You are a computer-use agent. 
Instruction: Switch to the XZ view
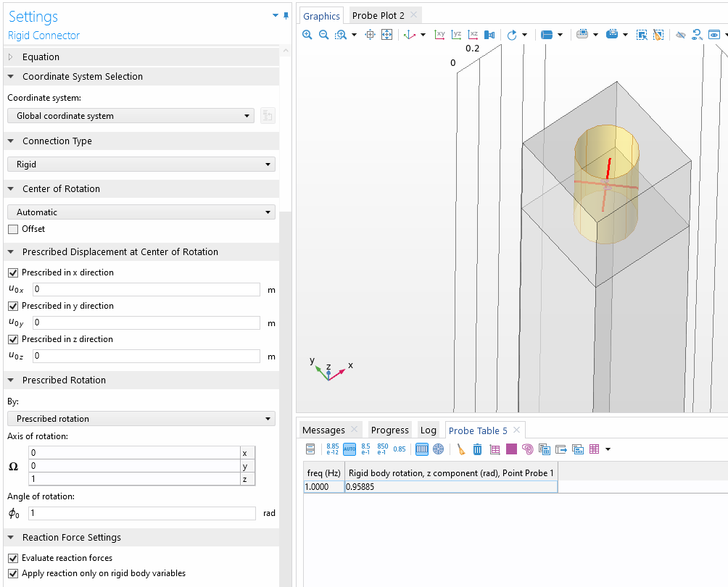(x=473, y=35)
